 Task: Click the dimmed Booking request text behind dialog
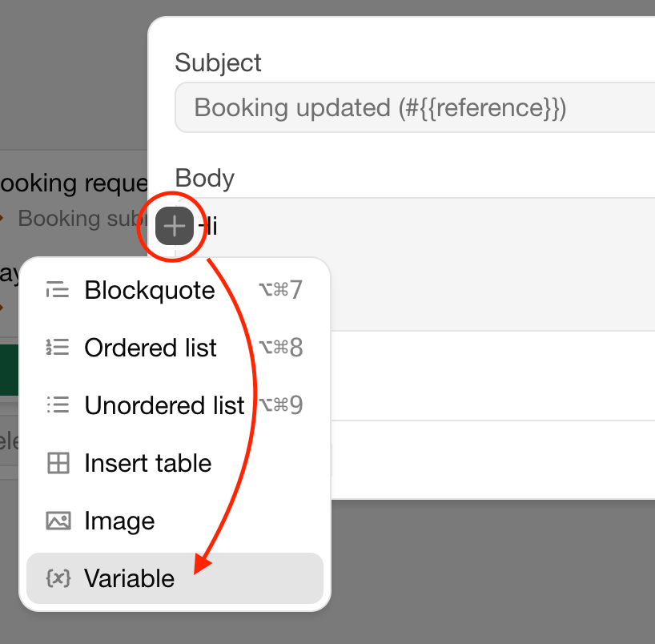74,183
